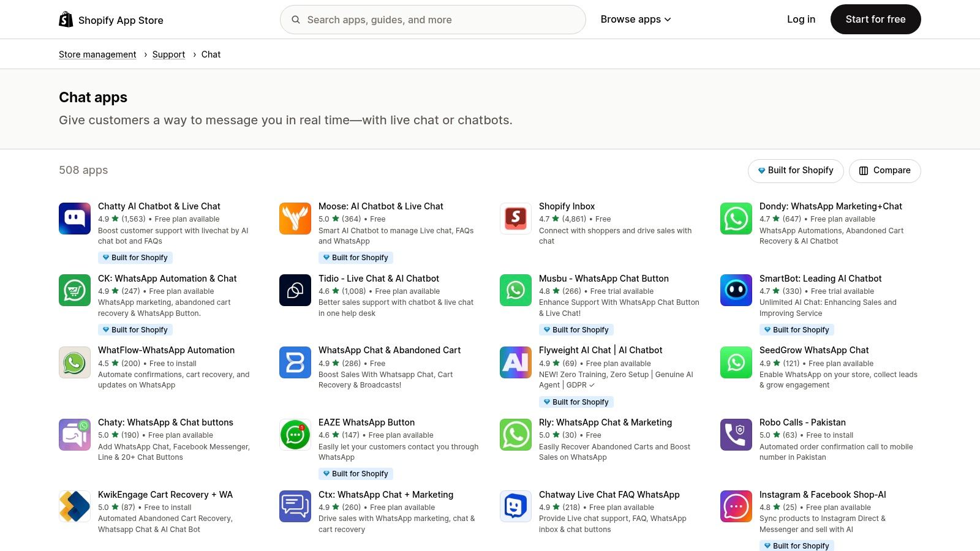980x551 pixels.
Task: Click the Start for free button
Action: point(875,19)
